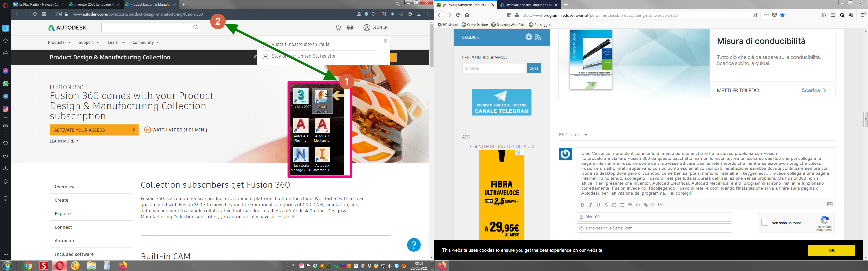Check the 'Non sono un robot' reCAPTCHA box
The height and width of the screenshot is (271, 868).
(764, 222)
